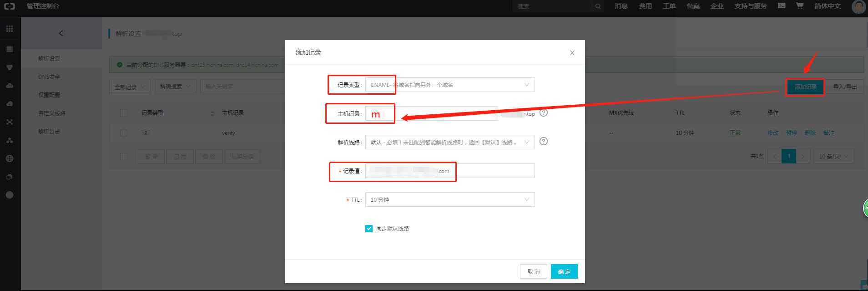Open the 记录类型 CNAME dropdown

click(x=450, y=85)
